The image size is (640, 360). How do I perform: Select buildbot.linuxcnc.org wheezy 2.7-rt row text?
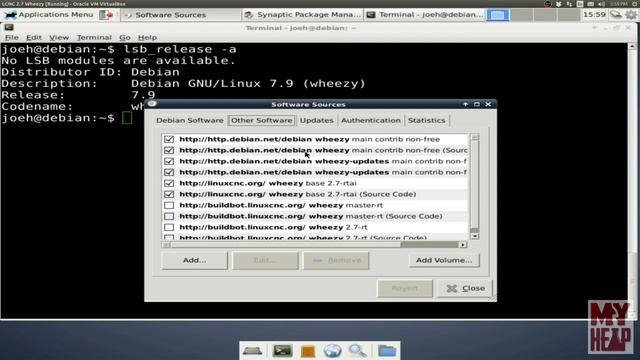(273, 227)
